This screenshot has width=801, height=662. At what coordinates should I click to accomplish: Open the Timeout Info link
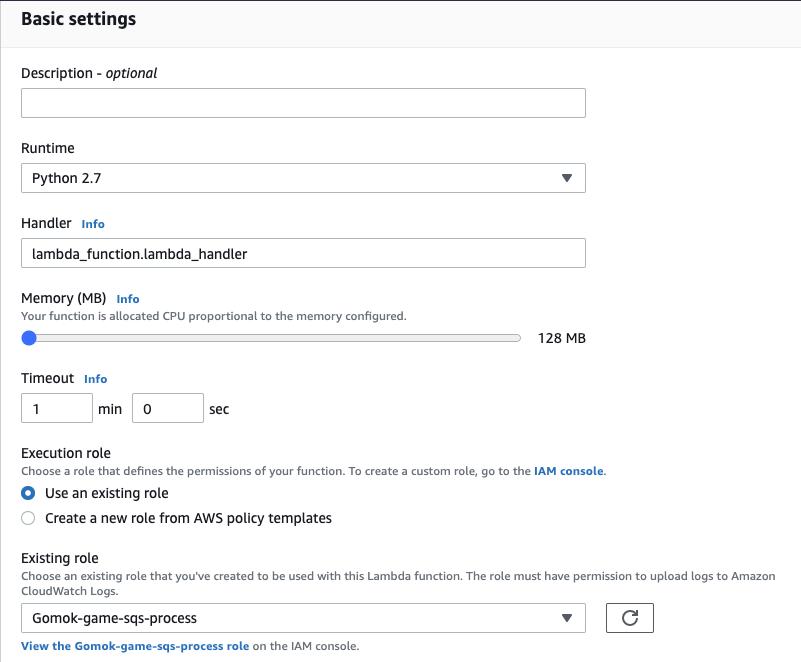tap(96, 379)
